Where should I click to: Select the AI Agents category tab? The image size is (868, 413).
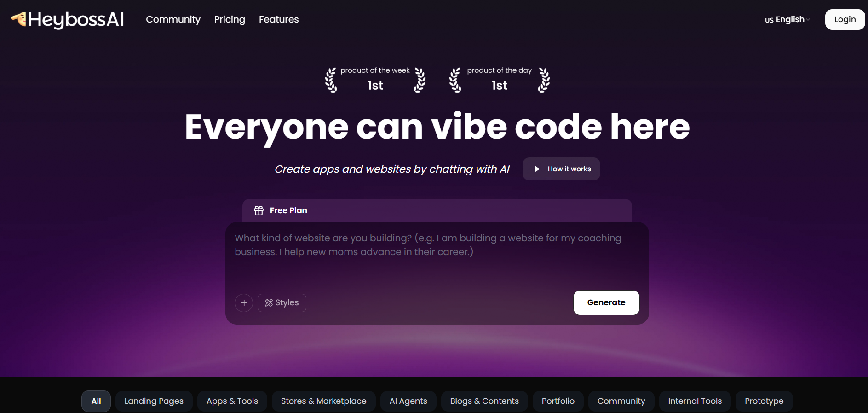408,401
